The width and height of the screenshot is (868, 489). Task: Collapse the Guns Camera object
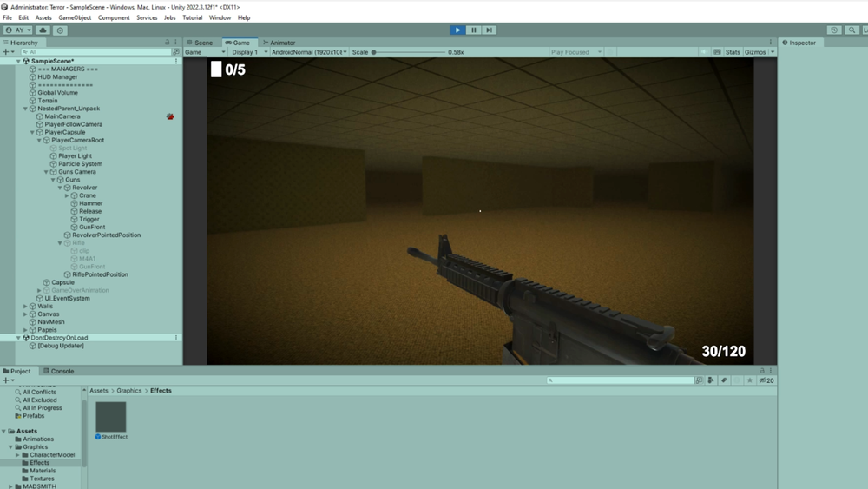46,172
